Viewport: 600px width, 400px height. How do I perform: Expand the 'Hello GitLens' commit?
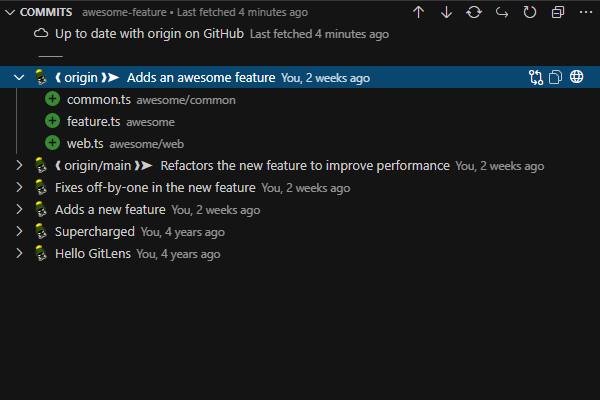pyautogui.click(x=20, y=254)
